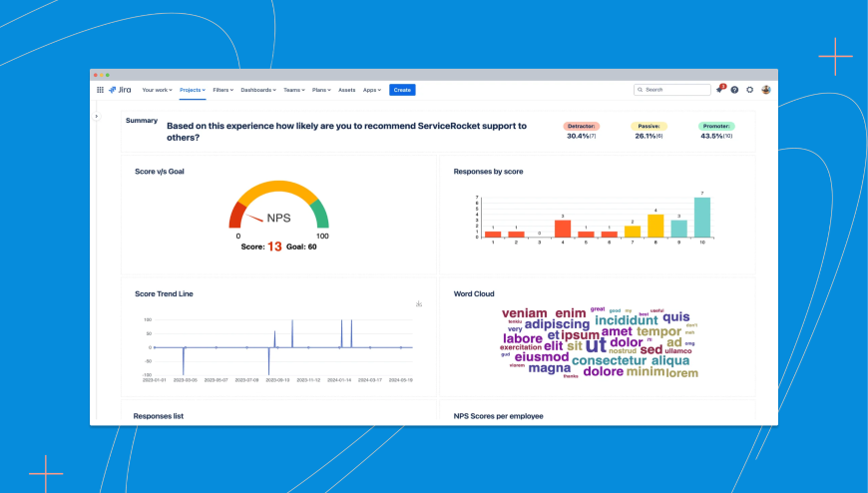The width and height of the screenshot is (868, 493).
Task: Expand the Projects dropdown menu
Action: pyautogui.click(x=193, y=90)
